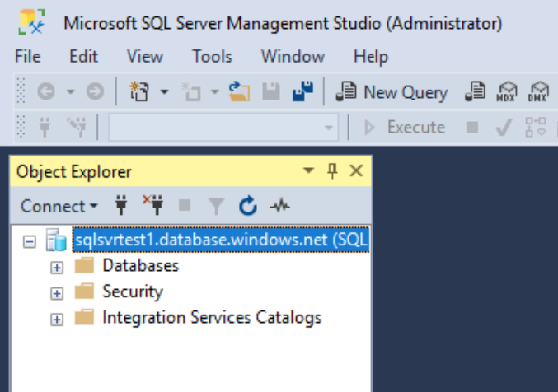Click the Databases folder icon

tap(84, 265)
